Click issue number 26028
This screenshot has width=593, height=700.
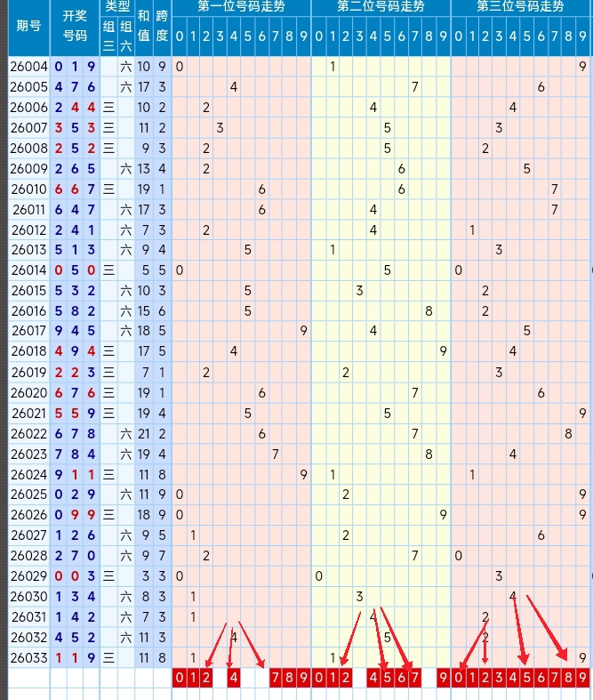click(29, 555)
